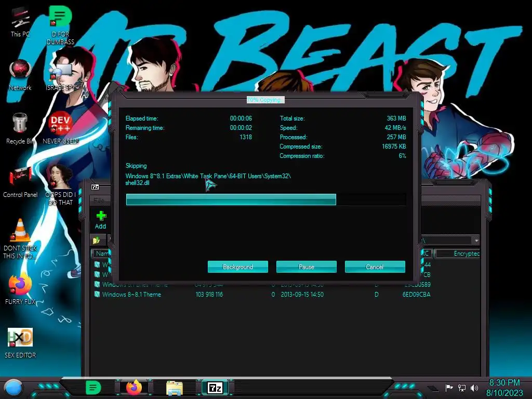The image size is (532, 399).
Task: Click the Start orb on the taskbar
Action: coord(14,388)
